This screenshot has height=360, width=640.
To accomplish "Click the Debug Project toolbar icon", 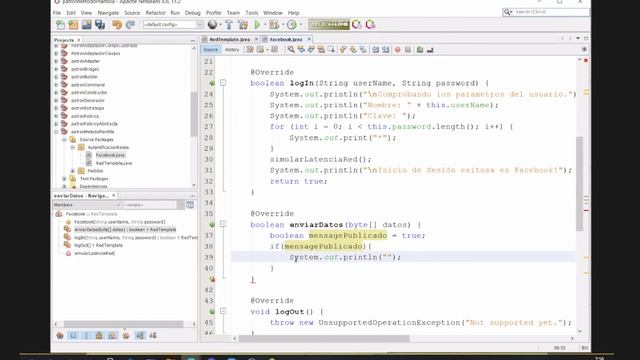I will click(x=274, y=24).
